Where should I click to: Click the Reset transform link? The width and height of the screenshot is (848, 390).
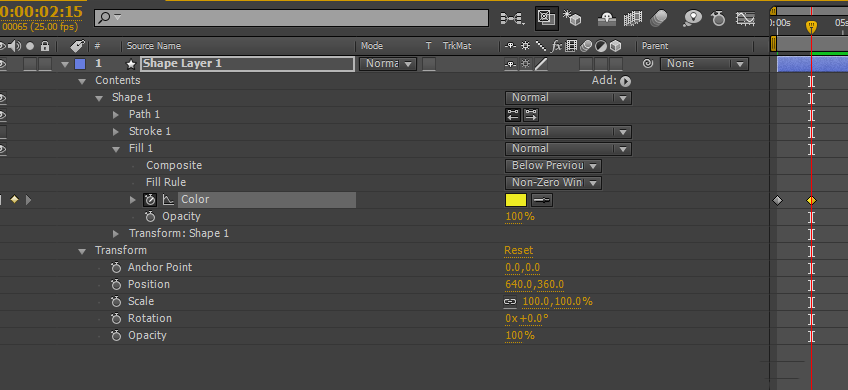click(519, 250)
